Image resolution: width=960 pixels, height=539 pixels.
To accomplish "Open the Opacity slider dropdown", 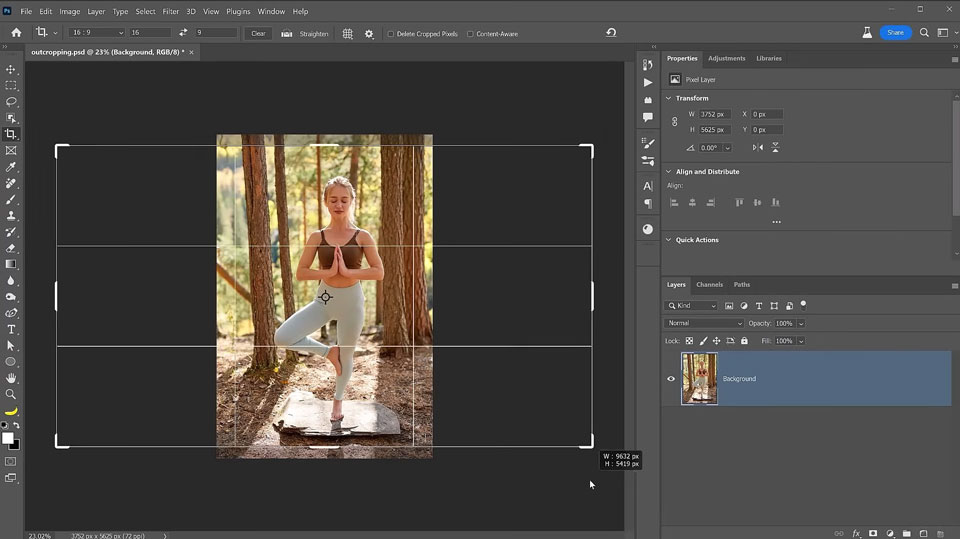I will point(801,323).
